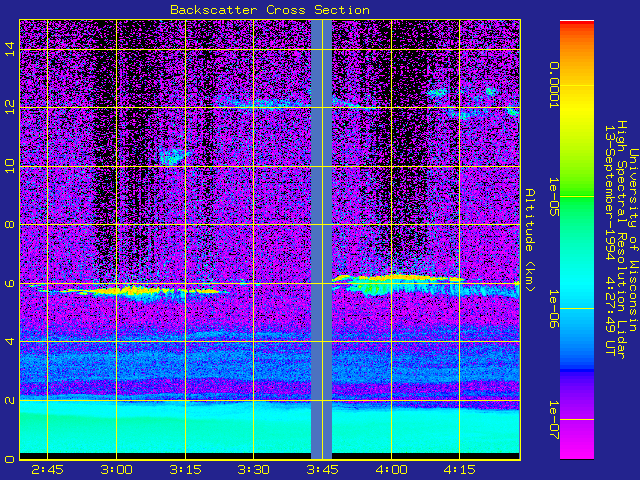The image size is (640, 480).
Task: Click the altitude label 12
Action: [10, 107]
